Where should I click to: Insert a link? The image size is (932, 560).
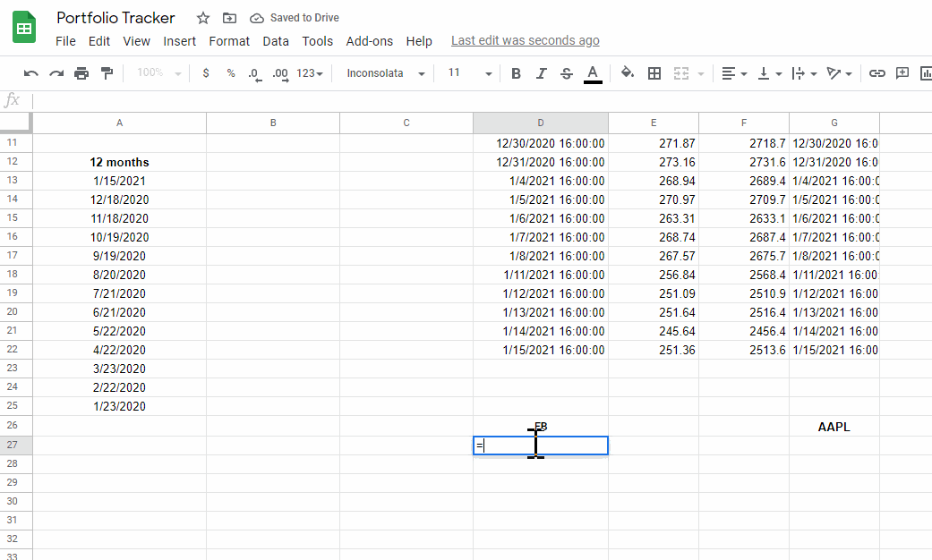(876, 73)
